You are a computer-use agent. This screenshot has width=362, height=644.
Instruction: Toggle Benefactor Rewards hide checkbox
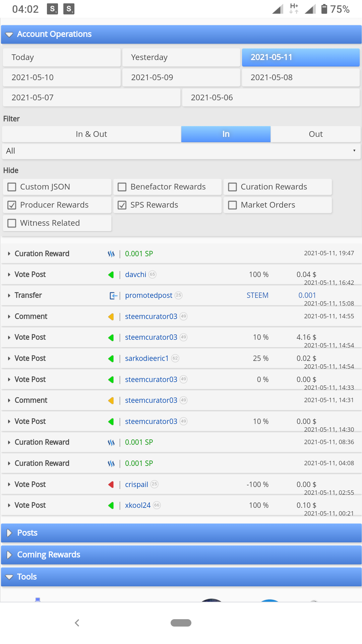point(122,187)
